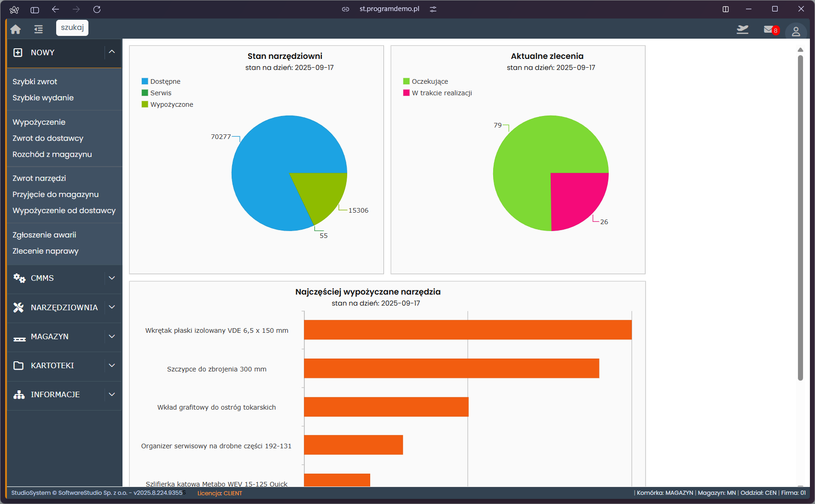Click the Wypożyczone green color swatch
The image size is (815, 504).
click(145, 104)
